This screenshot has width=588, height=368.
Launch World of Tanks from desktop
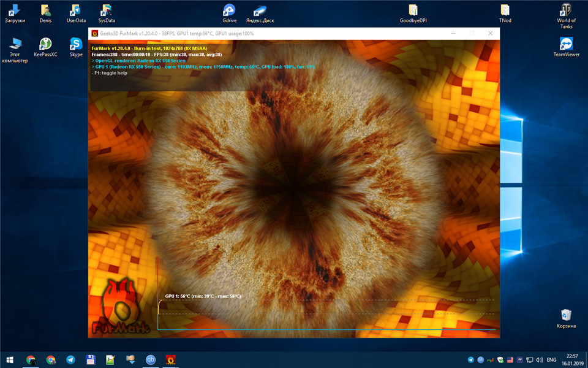[566, 16]
